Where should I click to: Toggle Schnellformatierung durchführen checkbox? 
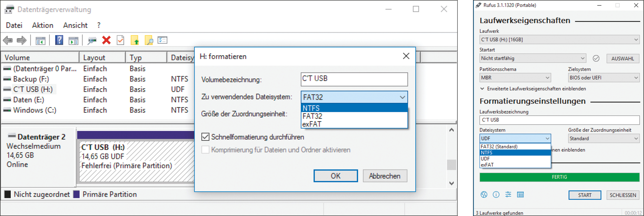205,137
